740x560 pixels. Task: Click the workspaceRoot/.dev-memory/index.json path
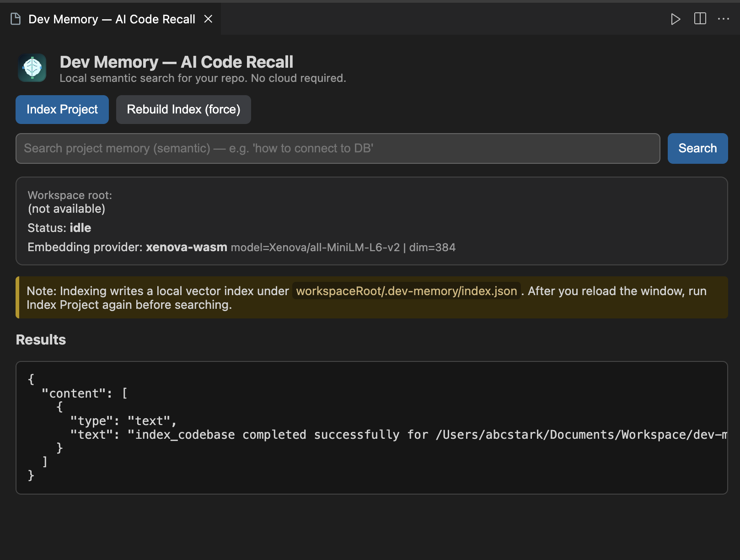pyautogui.click(x=406, y=291)
